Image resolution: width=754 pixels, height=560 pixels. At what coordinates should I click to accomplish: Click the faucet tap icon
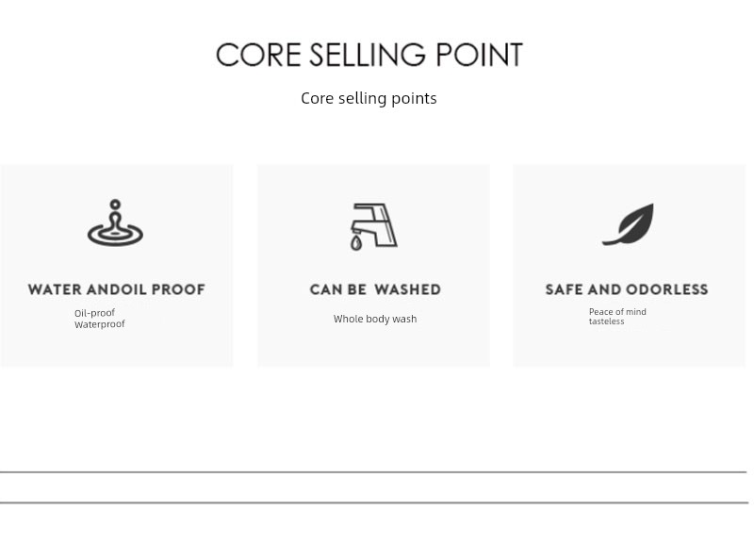click(373, 226)
